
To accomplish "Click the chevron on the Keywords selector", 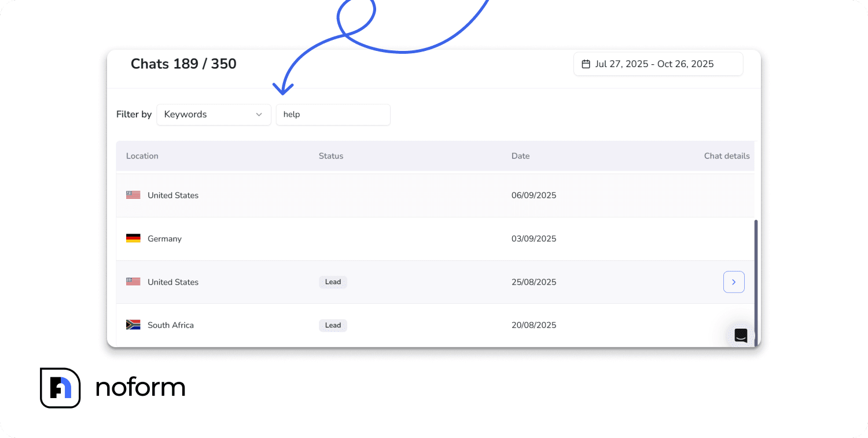I will tap(259, 115).
